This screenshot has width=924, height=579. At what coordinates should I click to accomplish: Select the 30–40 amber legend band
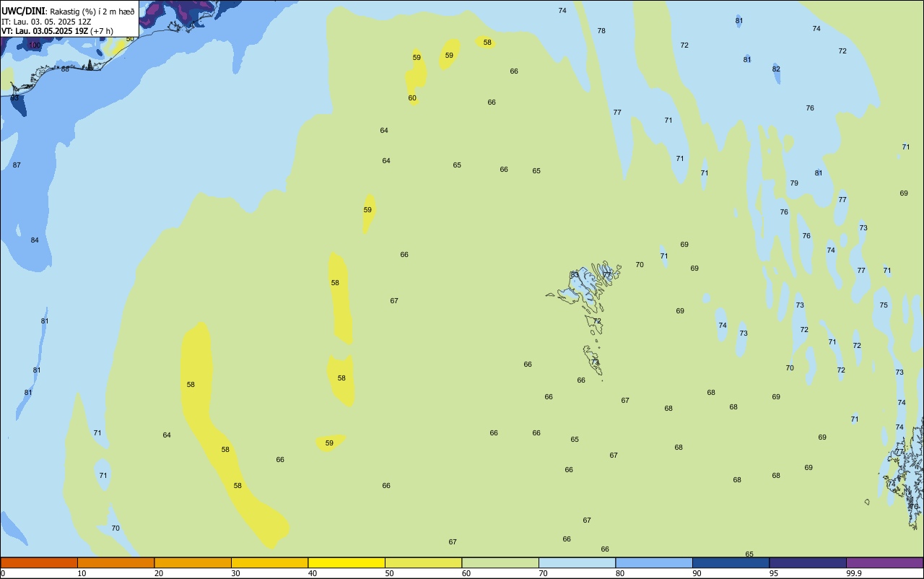(269, 562)
